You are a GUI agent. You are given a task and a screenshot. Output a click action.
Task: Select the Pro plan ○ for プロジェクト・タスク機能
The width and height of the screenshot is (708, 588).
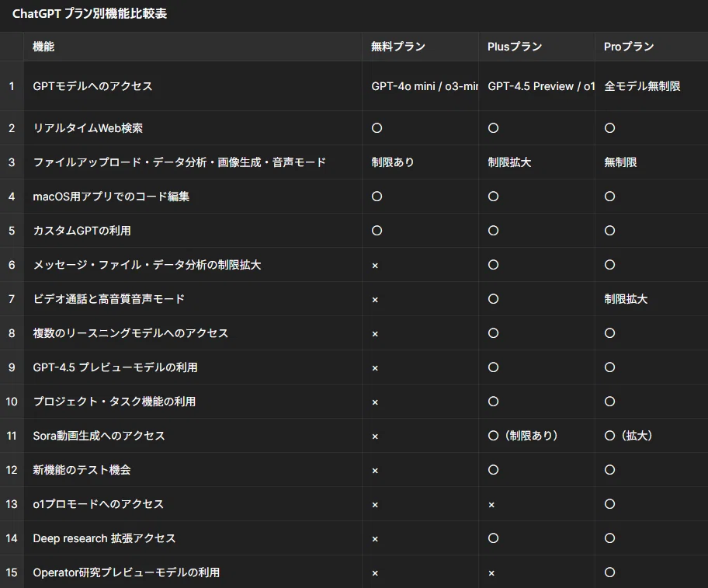609,402
